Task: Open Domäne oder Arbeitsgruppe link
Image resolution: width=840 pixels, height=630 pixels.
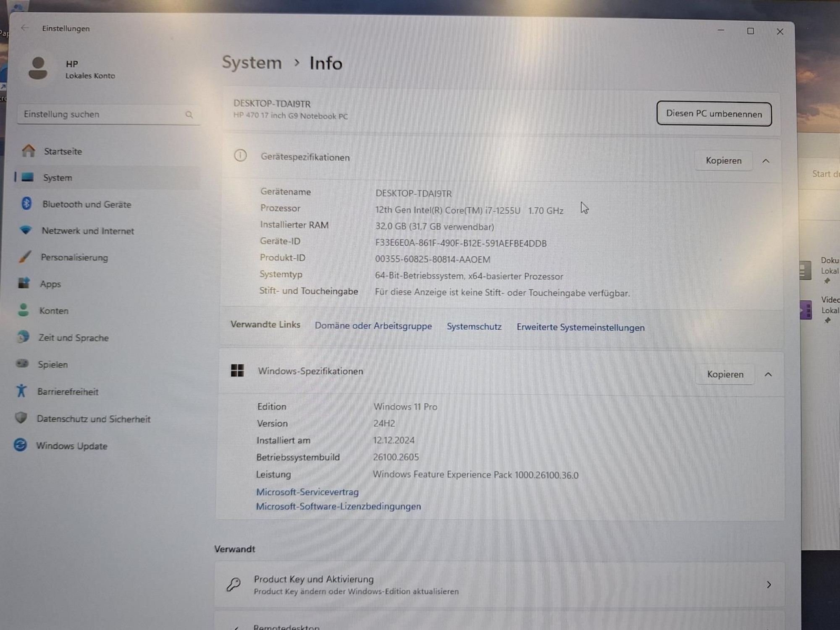Action: click(373, 326)
